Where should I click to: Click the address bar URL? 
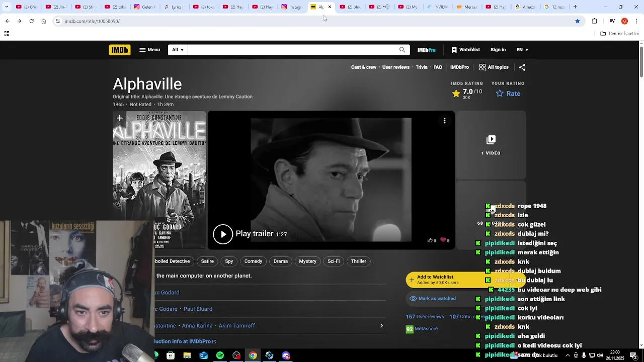[x=92, y=21]
